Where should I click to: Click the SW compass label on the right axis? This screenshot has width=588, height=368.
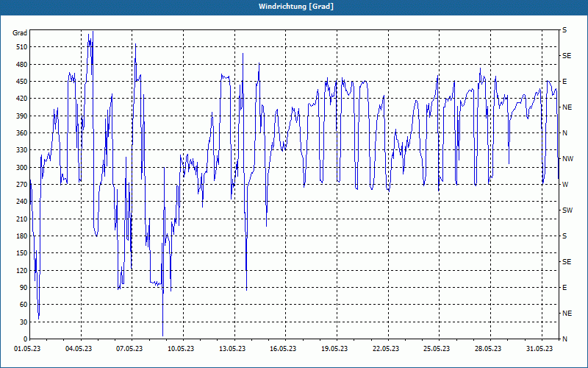pyautogui.click(x=567, y=210)
